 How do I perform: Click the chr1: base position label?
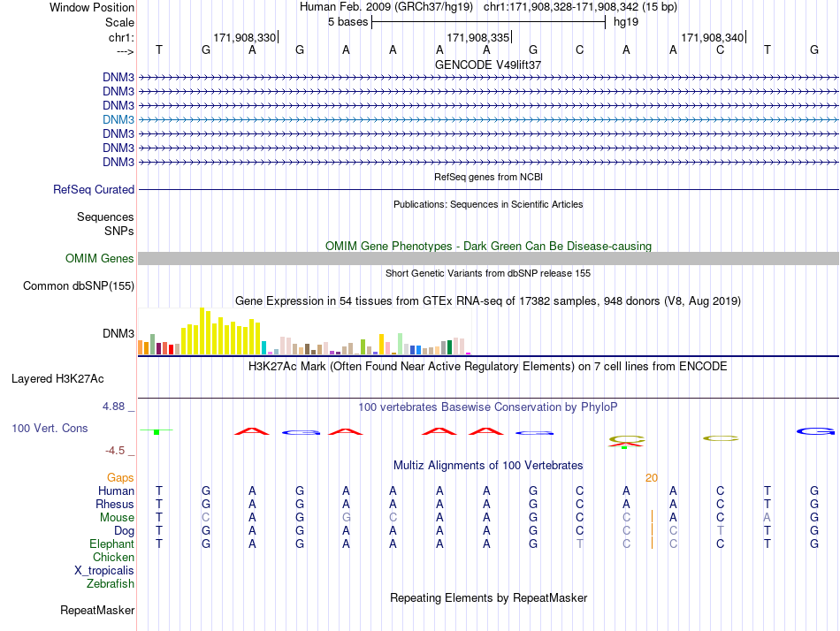pos(121,37)
